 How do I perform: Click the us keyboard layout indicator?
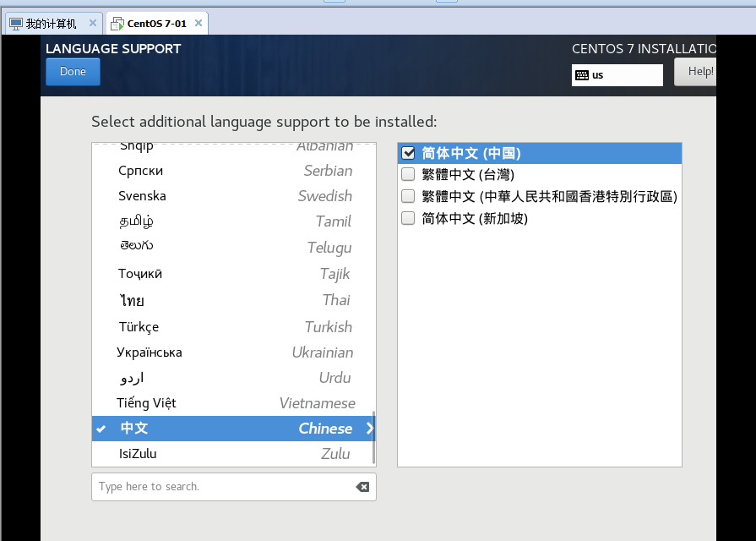click(617, 75)
